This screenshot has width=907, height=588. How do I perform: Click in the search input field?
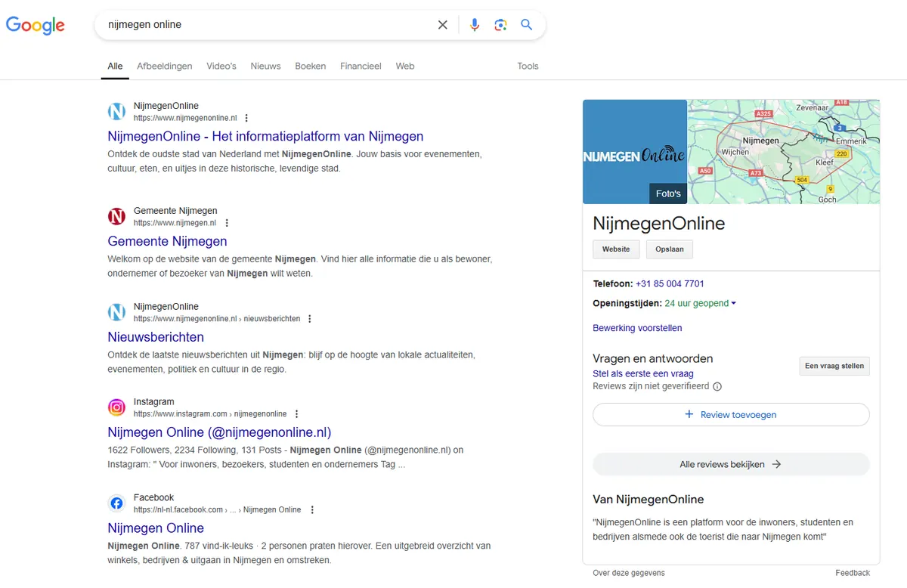[x=268, y=25]
